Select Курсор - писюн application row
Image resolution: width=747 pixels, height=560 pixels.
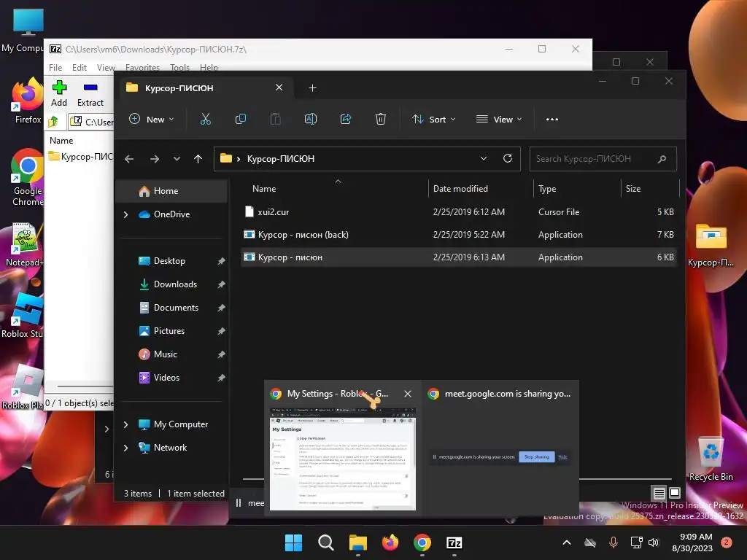459,257
